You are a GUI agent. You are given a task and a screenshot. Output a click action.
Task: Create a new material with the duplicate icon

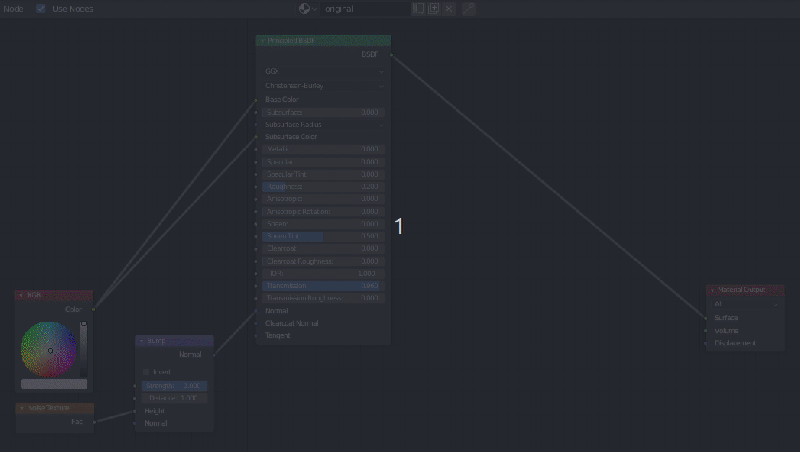[434, 9]
